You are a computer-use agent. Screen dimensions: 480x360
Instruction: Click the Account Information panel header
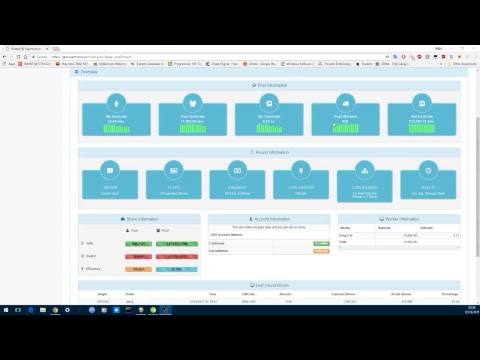click(269, 219)
